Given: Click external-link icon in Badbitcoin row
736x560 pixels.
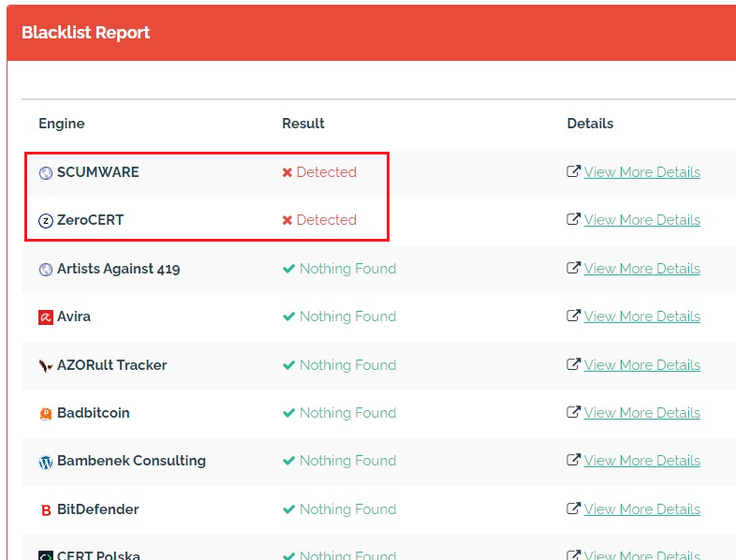Looking at the screenshot, I should click(x=573, y=412).
